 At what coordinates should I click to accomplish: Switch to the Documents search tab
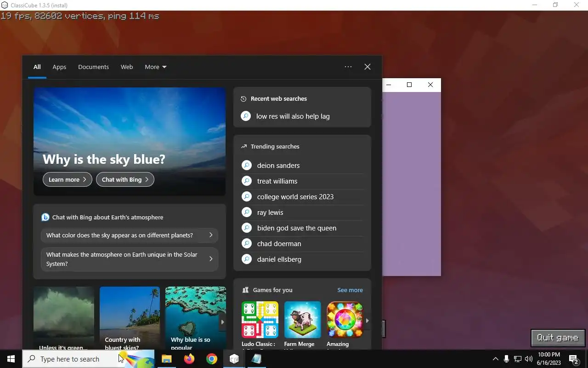pyautogui.click(x=93, y=67)
